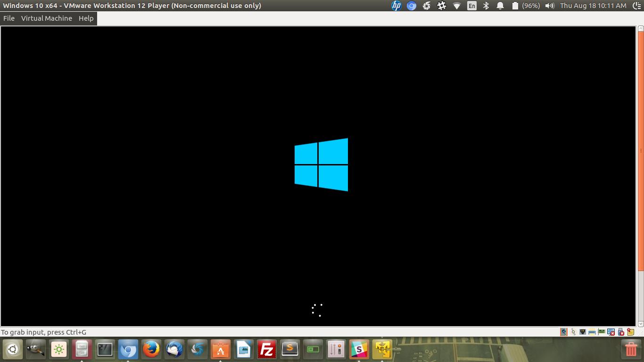644x362 pixels.
Task: Click the printer device status icon
Action: point(592,332)
